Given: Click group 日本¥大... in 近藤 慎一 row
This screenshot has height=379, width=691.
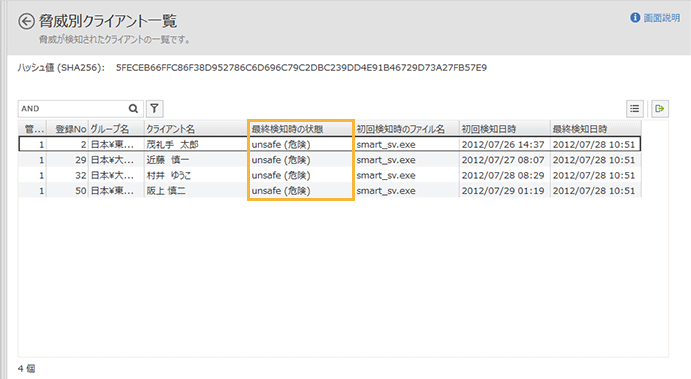Looking at the screenshot, I should coord(112,160).
